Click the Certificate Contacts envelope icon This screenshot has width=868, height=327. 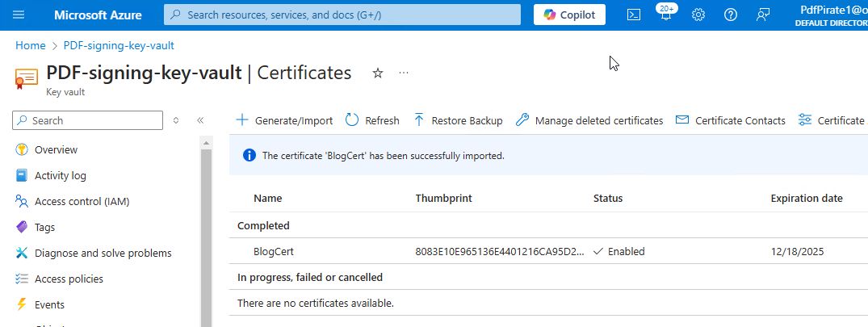(x=682, y=119)
